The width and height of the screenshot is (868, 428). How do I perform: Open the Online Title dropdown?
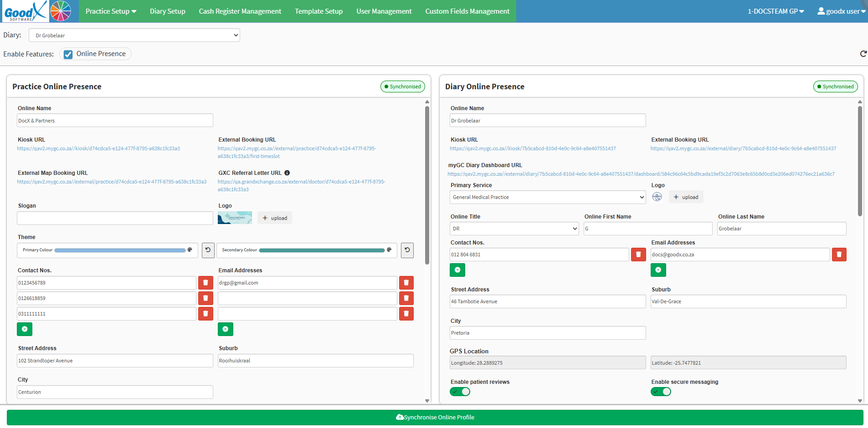coord(514,229)
